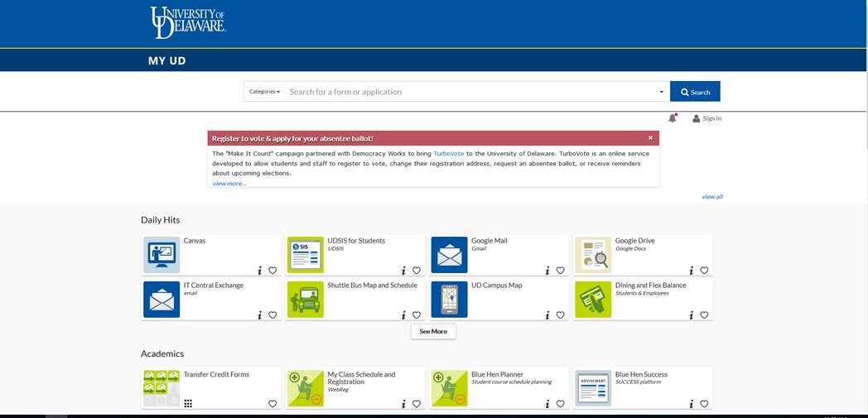Favorite Dining and Flex Balance heart

704,315
